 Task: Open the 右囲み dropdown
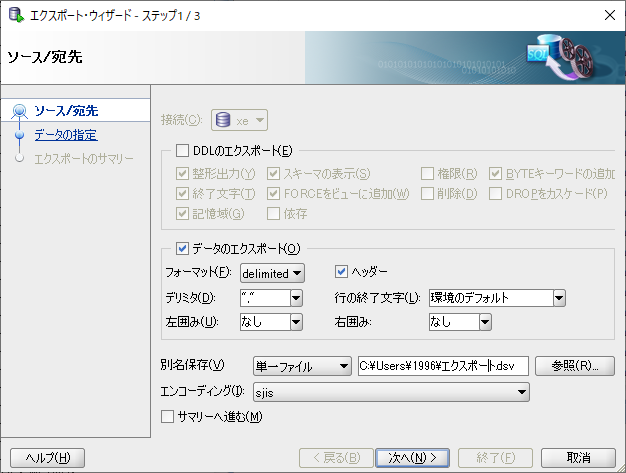coord(485,322)
